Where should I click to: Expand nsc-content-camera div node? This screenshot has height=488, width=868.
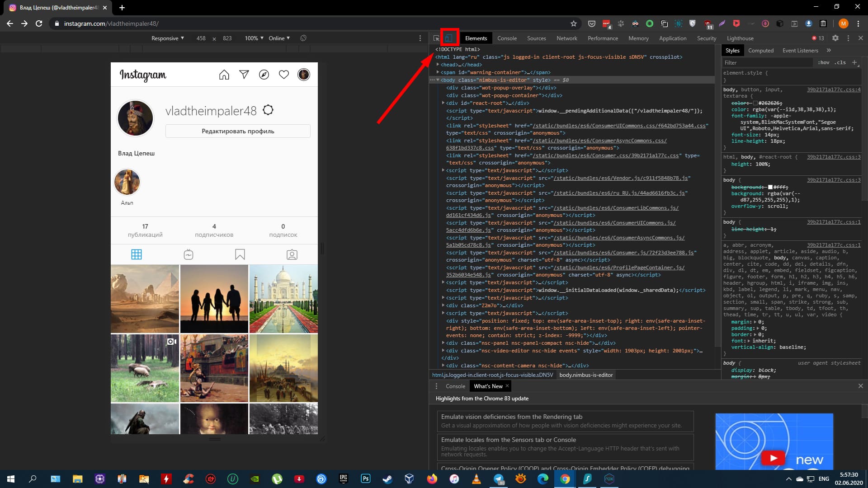point(443,366)
